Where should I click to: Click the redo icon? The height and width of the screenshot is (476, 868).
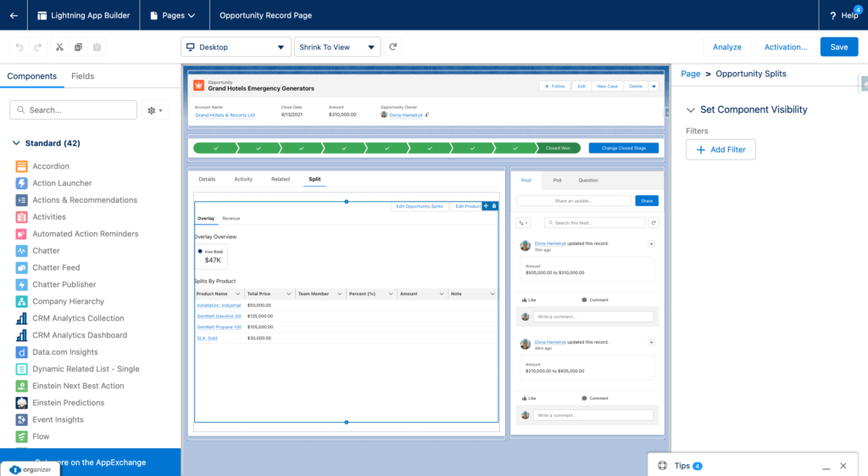(x=37, y=48)
